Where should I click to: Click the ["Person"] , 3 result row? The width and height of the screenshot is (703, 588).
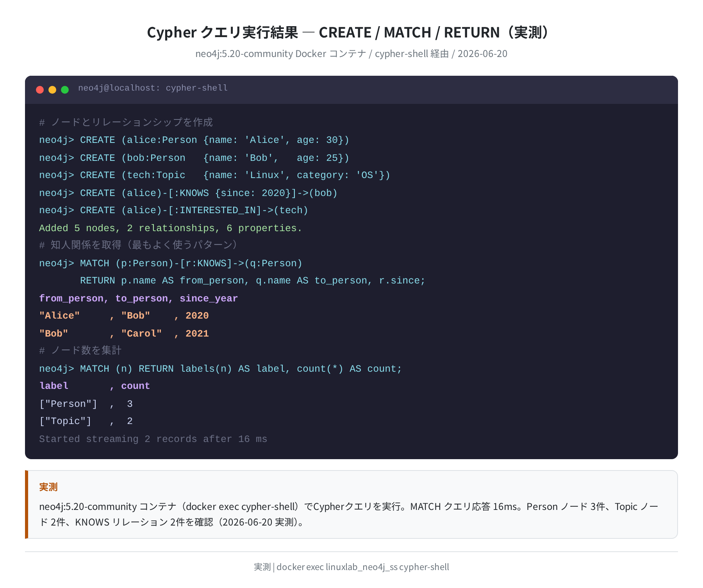[86, 404]
